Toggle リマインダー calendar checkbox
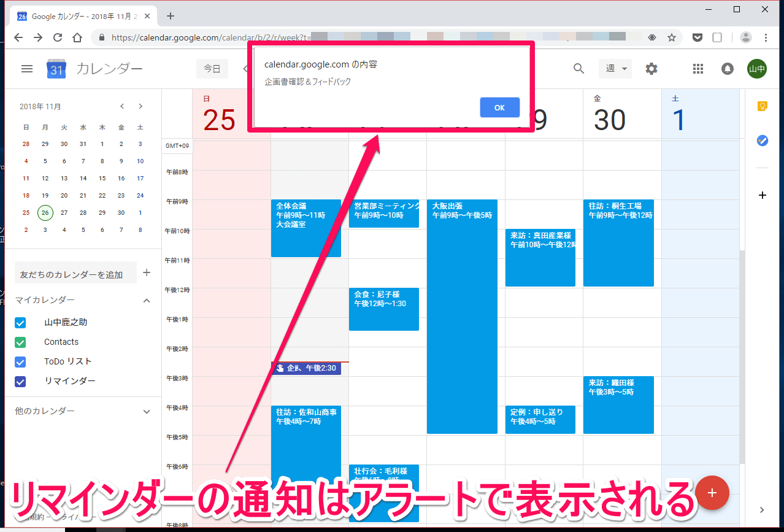 pyautogui.click(x=20, y=382)
